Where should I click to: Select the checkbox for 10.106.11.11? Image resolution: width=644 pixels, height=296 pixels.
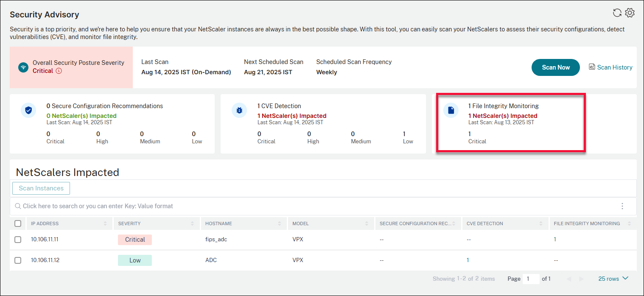click(x=18, y=240)
